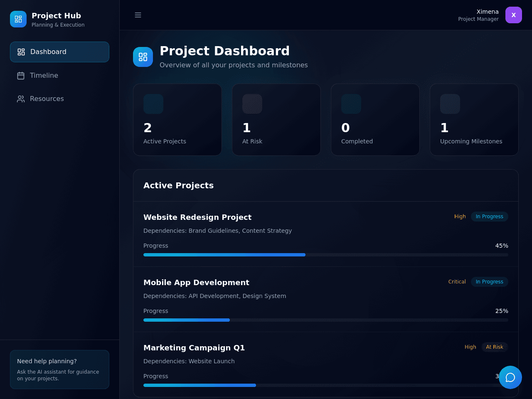The width and height of the screenshot is (532, 399).
Task: Click the 'Planning & Execution' subtitle
Action: (58, 25)
